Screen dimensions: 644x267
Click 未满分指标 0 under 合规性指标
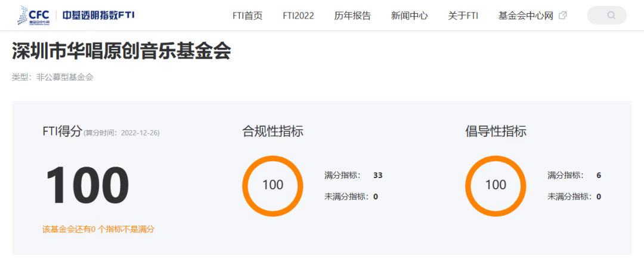pyautogui.click(x=351, y=197)
